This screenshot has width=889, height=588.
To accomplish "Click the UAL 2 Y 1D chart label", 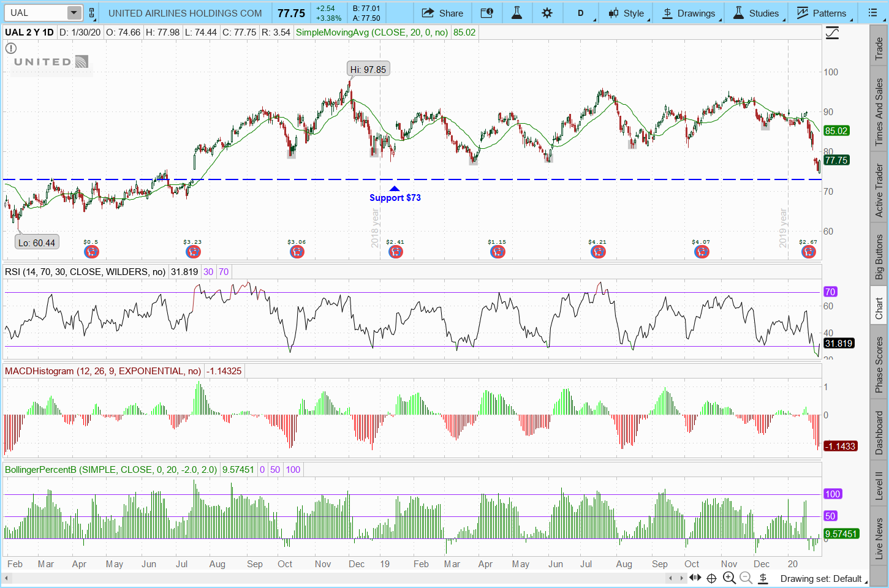I will 29,32.
